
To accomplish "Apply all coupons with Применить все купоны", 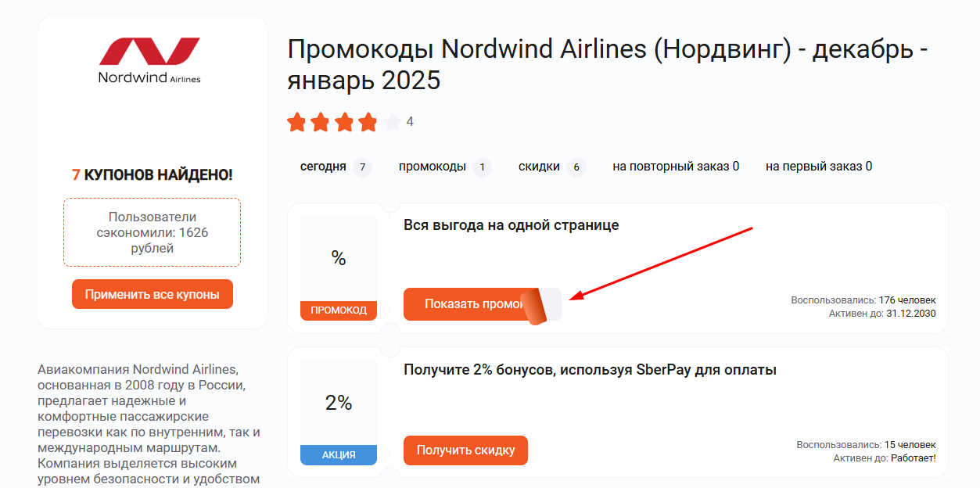I will click(151, 294).
